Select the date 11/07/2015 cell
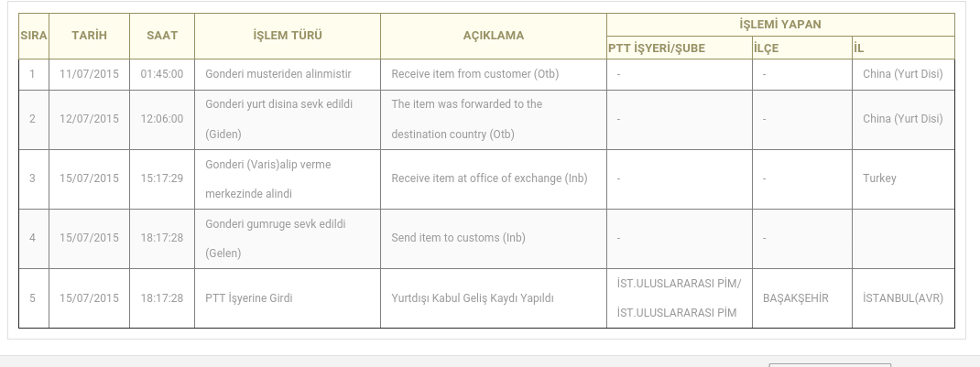Image resolution: width=980 pixels, height=367 pixels. (90, 74)
